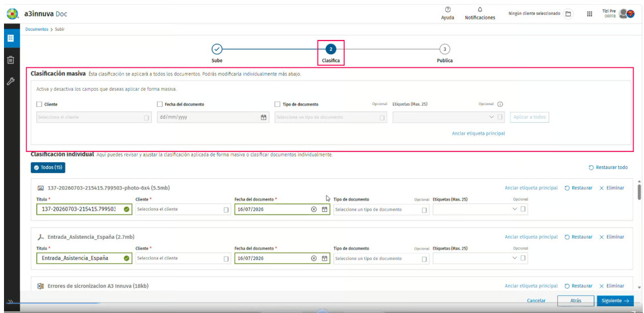Screen dimensions: 644x313
Task: Clear date in Entrada_Asistencia_España row
Action: [314, 258]
